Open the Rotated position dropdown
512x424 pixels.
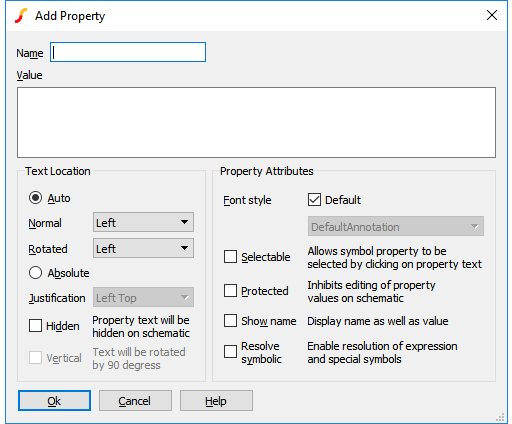143,248
